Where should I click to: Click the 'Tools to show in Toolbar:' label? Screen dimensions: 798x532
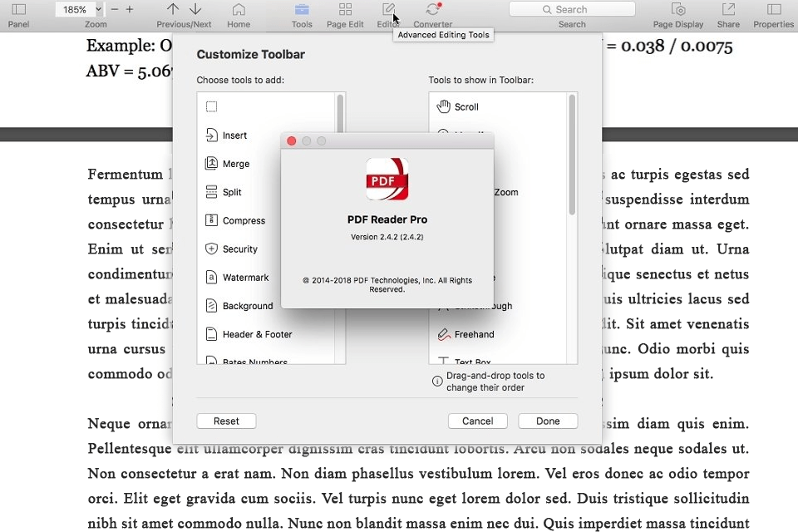coord(481,80)
